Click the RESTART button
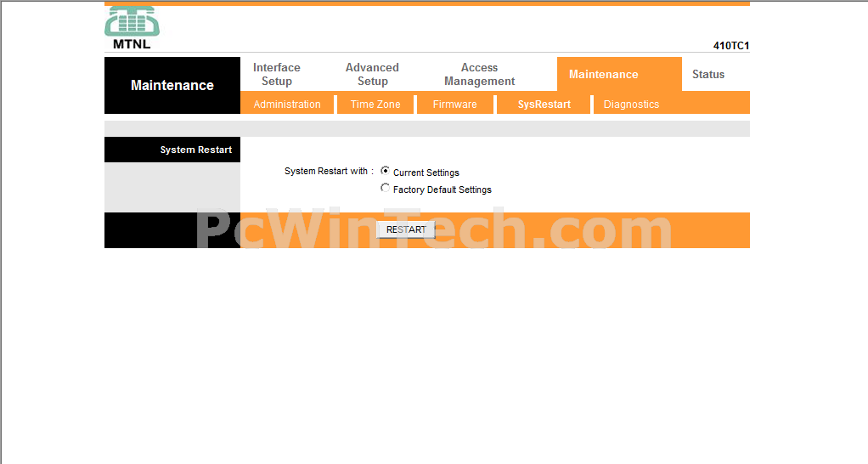The width and height of the screenshot is (868, 464). pos(406,229)
